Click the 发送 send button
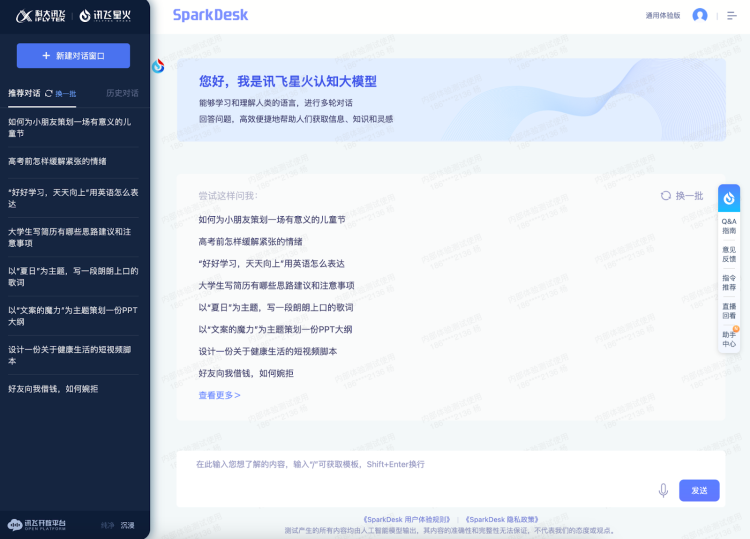Viewport: 750px width, 539px height. (x=699, y=490)
